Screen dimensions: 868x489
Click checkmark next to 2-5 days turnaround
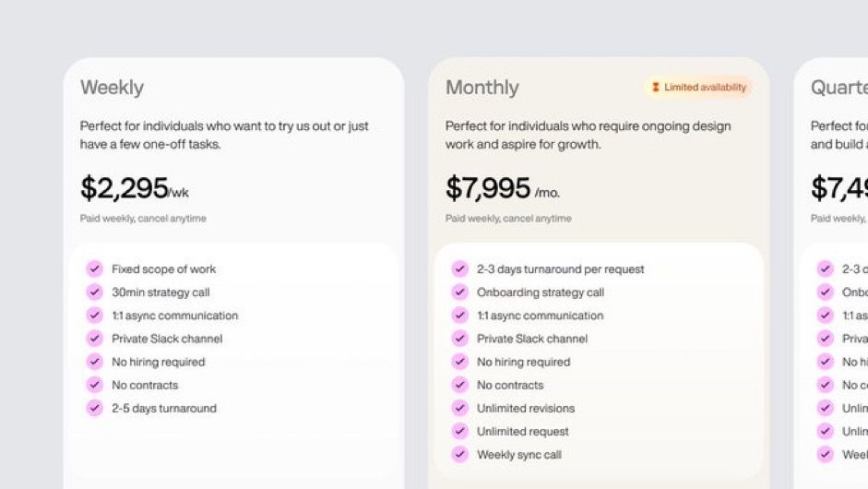point(95,408)
